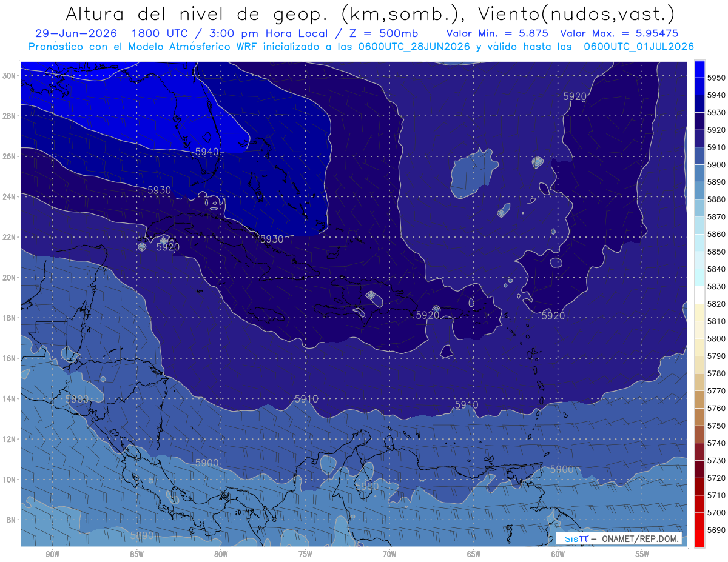
Task: Click the bright red legend swatch below 5690
Action: point(699,538)
